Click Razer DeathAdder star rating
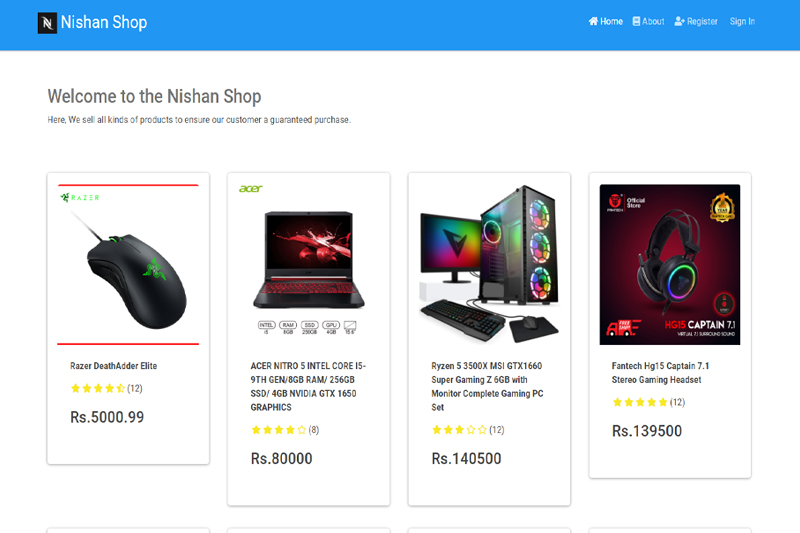The height and width of the screenshot is (533, 800). (97, 388)
